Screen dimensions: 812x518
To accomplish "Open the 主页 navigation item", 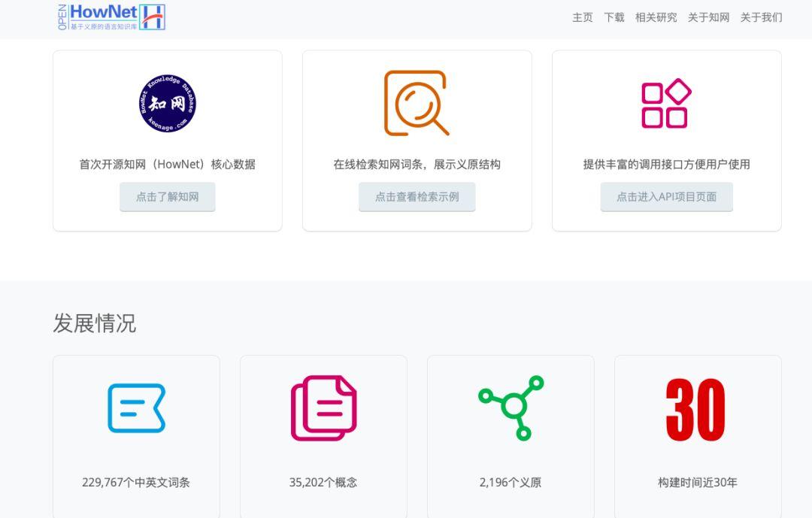I will 582,17.
